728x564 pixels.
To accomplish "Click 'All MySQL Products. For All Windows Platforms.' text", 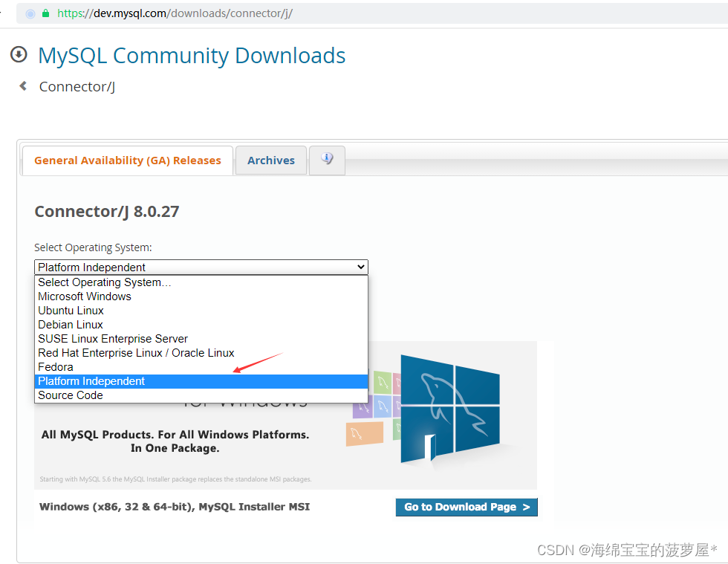I will [x=175, y=435].
